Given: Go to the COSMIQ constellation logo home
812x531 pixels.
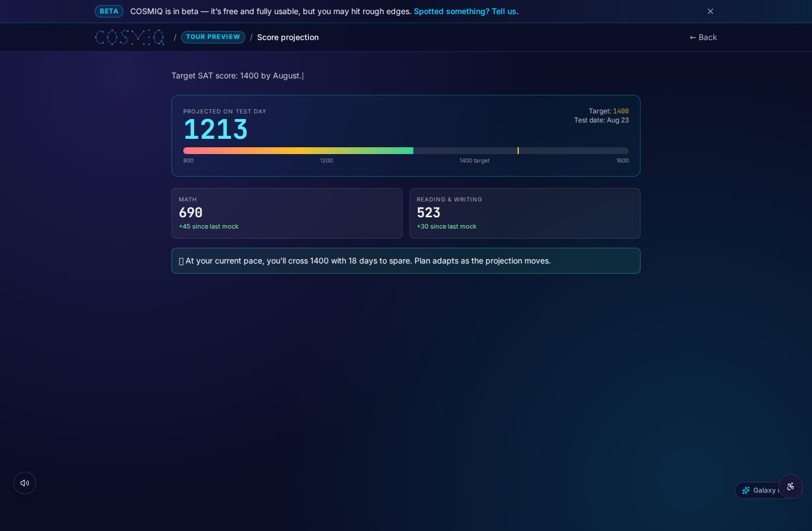Looking at the screenshot, I should [x=130, y=37].
